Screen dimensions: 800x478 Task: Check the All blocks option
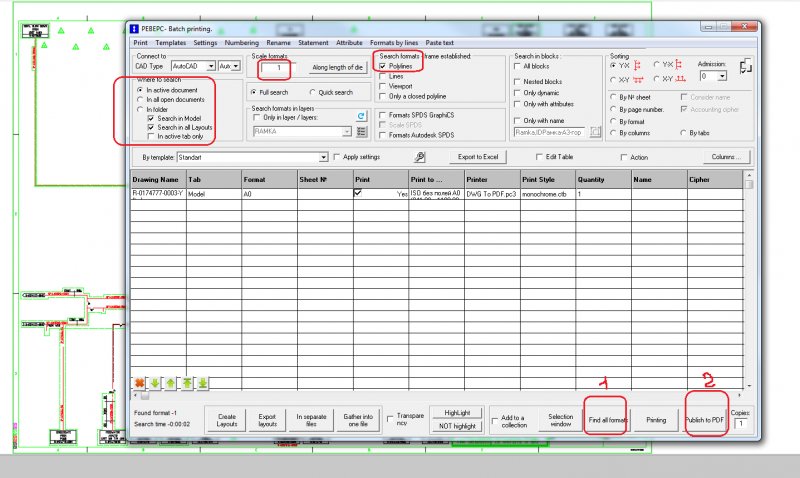pos(517,66)
